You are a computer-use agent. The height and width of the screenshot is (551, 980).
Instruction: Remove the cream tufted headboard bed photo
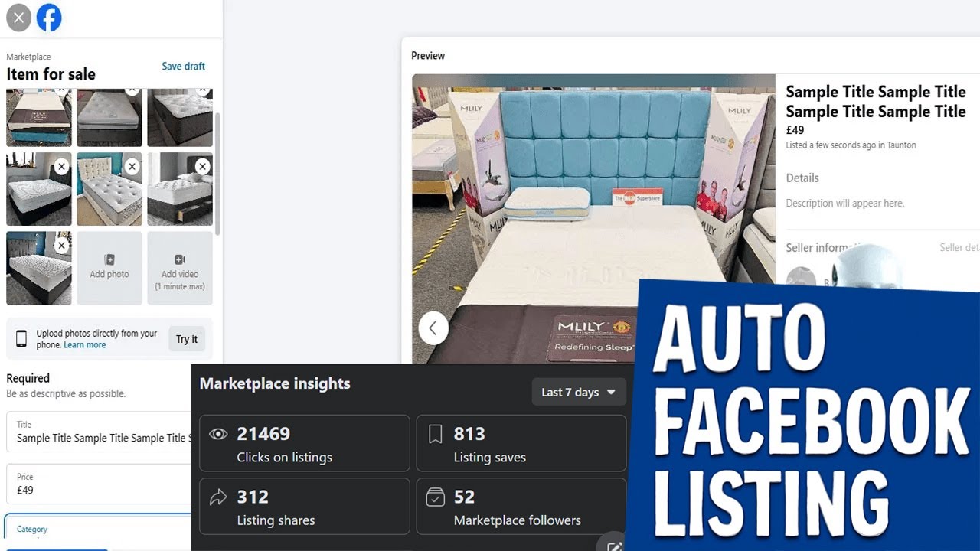point(132,166)
